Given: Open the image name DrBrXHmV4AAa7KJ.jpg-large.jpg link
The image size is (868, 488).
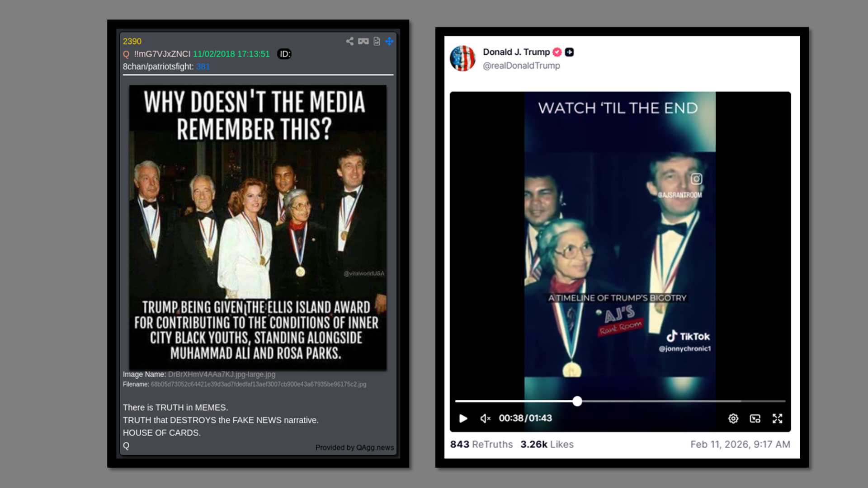Looking at the screenshot, I should click(x=222, y=374).
